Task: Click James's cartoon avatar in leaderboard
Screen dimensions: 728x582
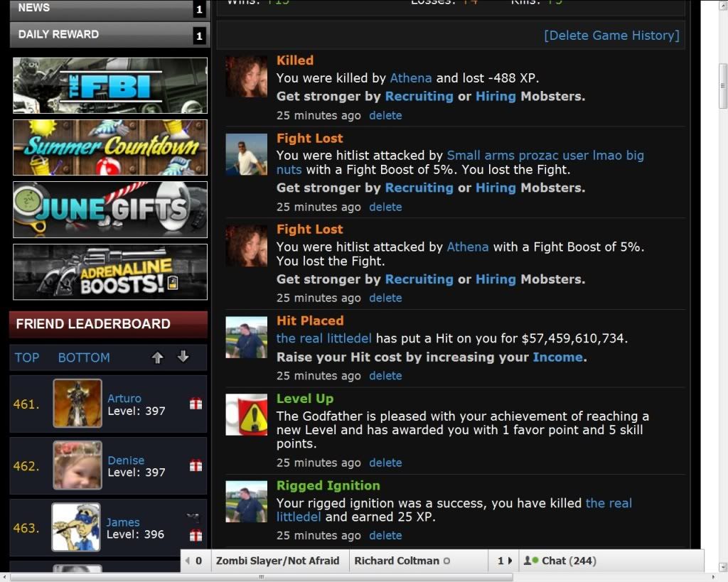Action: coord(76,527)
